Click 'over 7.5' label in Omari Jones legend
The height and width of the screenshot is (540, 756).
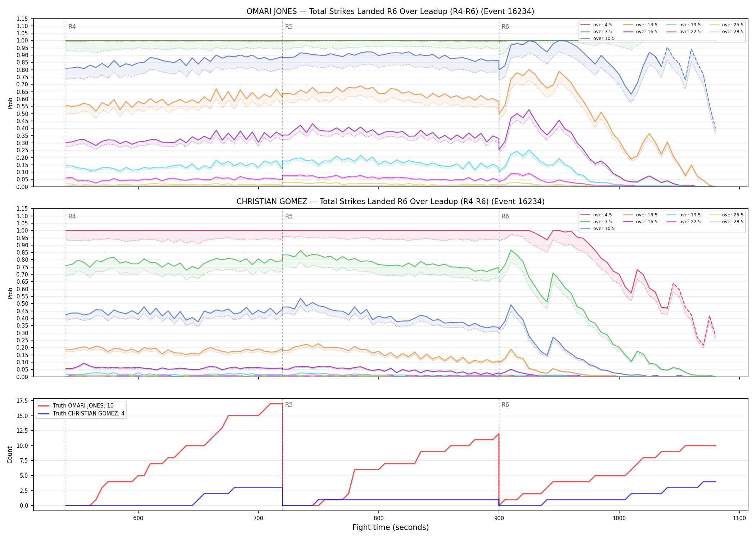(603, 32)
